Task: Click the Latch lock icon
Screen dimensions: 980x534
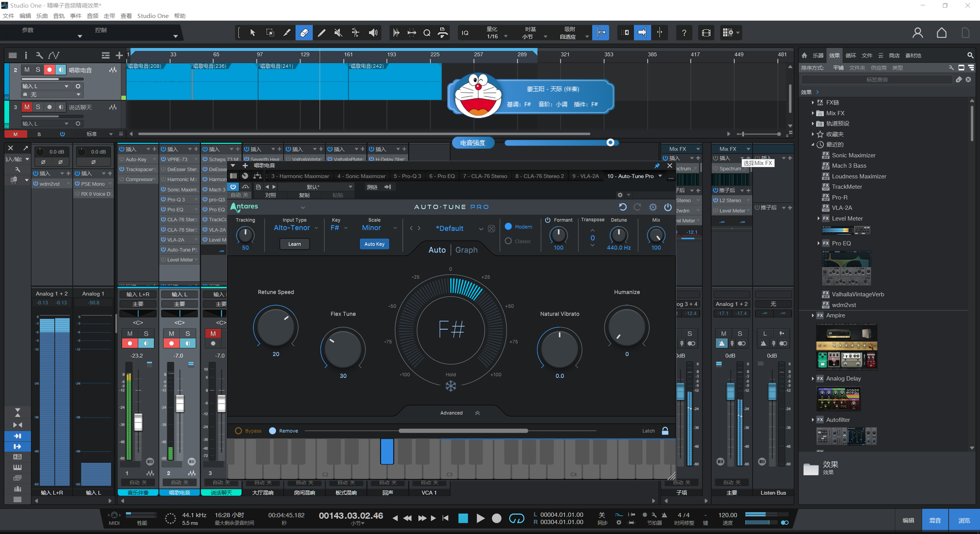Action: click(665, 431)
